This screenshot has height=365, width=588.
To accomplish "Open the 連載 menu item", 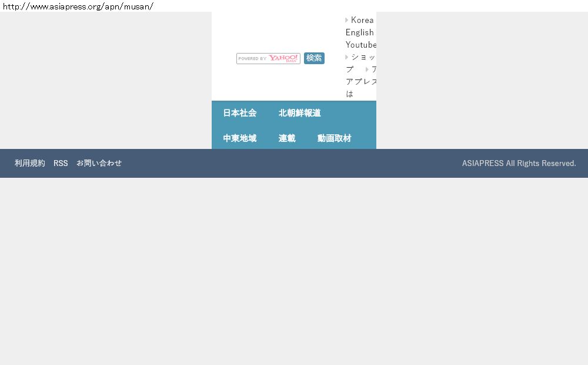I will click(287, 138).
